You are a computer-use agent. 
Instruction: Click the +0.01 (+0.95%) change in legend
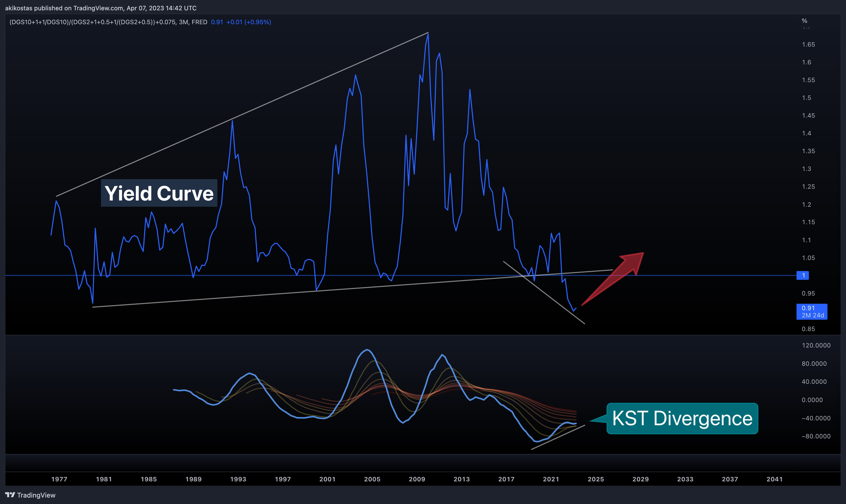coord(249,22)
